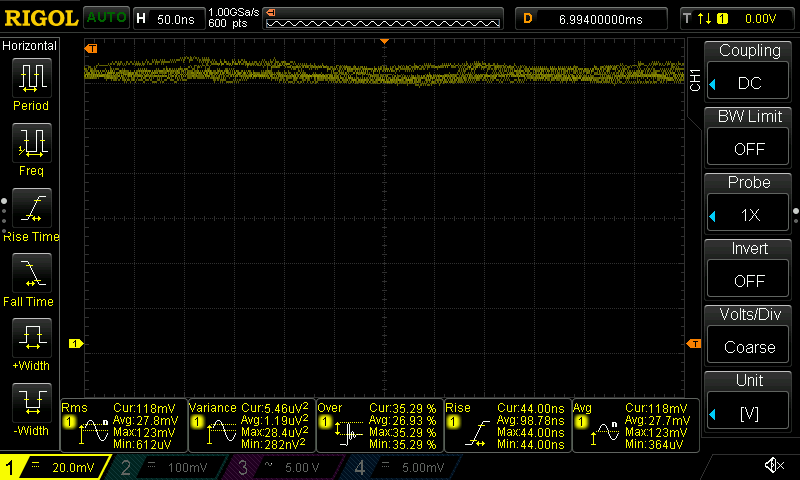Select channel 1 tab at 20.0mV
The image size is (800, 480).
pos(55,467)
